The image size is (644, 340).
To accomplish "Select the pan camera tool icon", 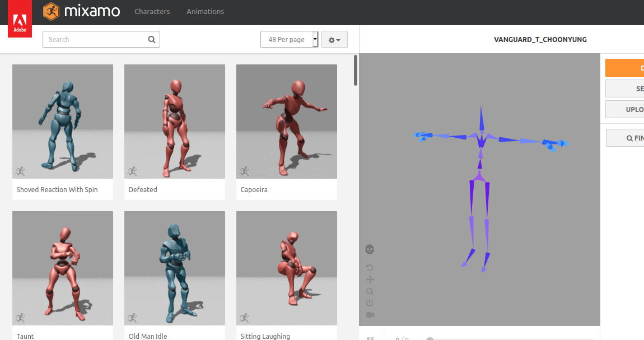I will [370, 279].
